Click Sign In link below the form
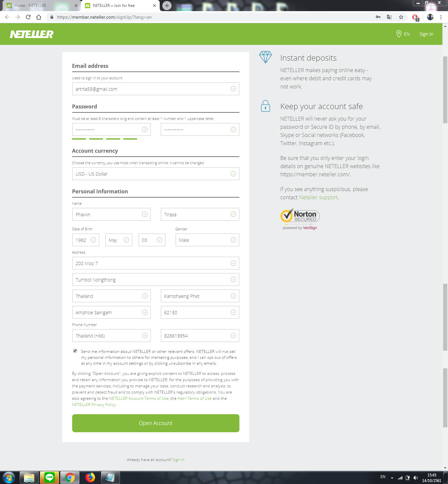Screen dimensions: 448x484 point(178,460)
